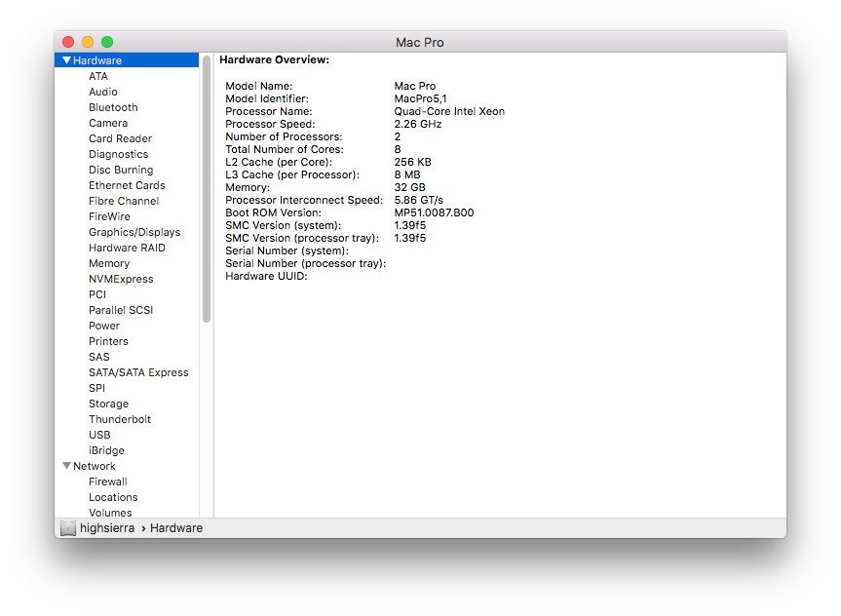Select USB in the sidebar

99,434
